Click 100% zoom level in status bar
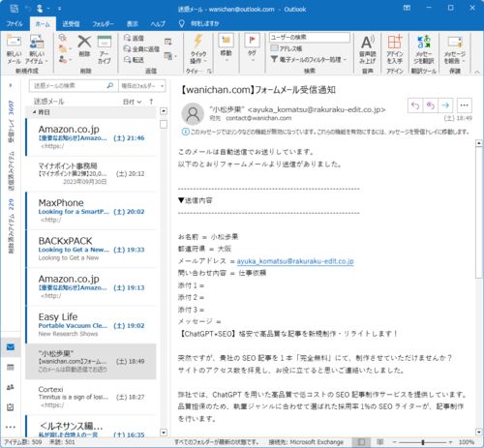 click(467, 442)
